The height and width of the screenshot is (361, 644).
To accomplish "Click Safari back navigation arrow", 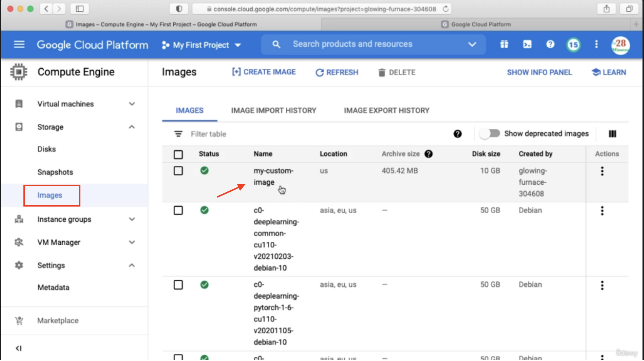I will (46, 9).
